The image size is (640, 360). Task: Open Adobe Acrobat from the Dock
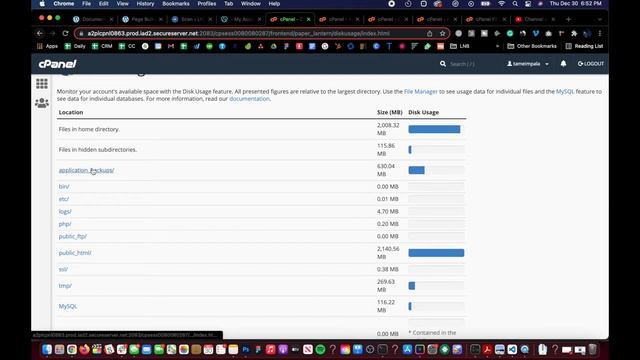[487, 349]
